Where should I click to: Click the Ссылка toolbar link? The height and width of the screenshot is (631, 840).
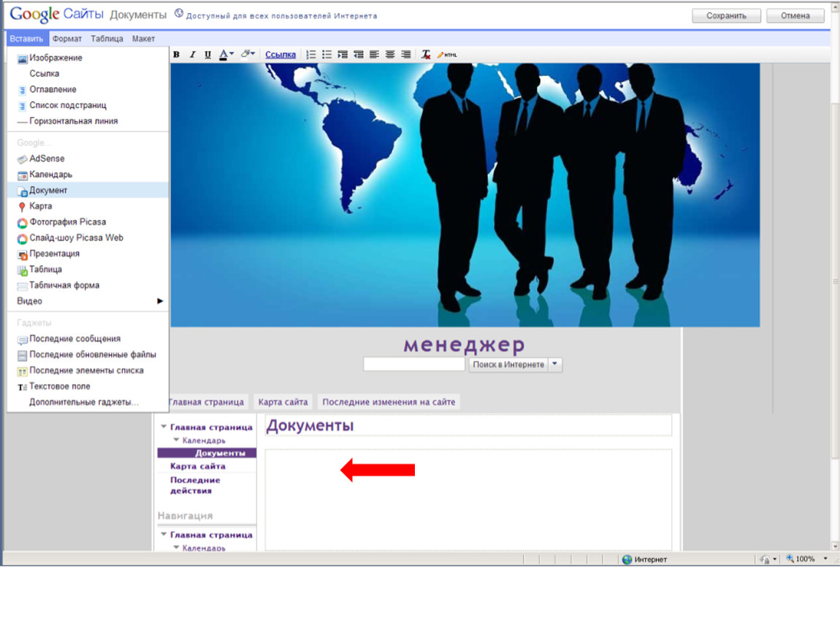click(280, 54)
